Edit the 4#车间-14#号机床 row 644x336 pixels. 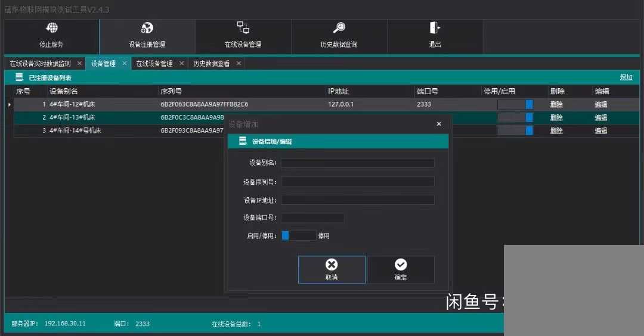(x=601, y=130)
